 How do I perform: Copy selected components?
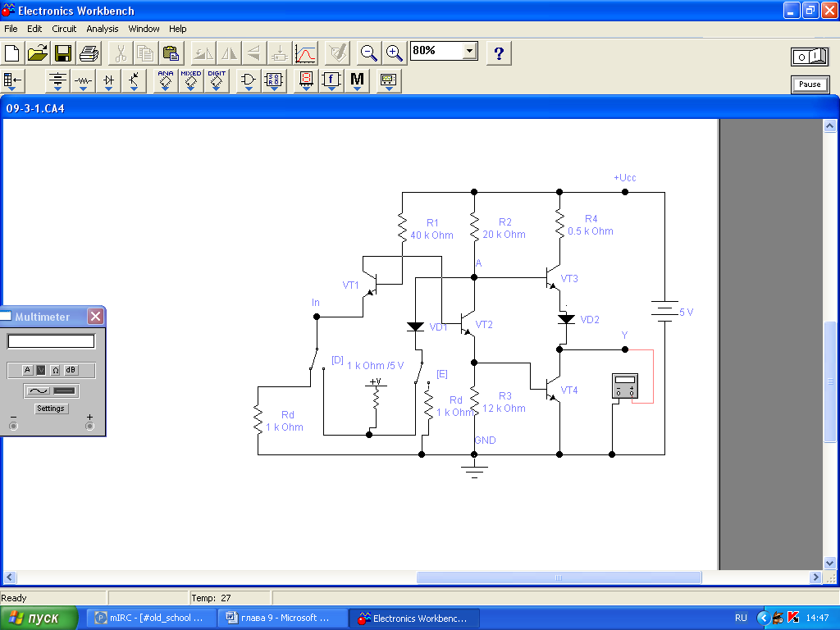(x=146, y=53)
